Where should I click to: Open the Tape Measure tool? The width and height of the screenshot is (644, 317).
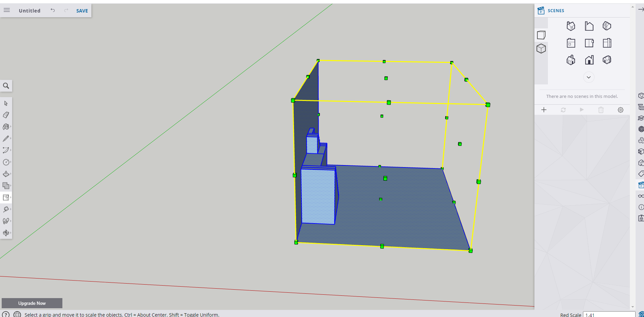6,209
